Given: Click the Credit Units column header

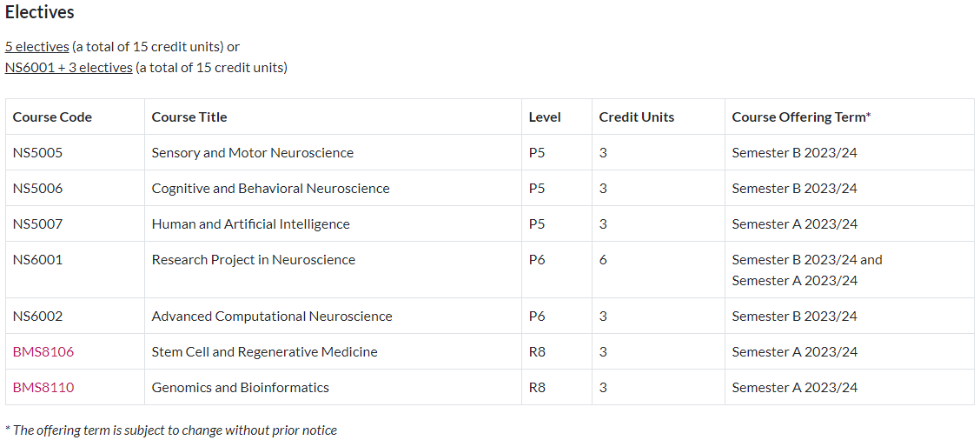Looking at the screenshot, I should 637,117.
